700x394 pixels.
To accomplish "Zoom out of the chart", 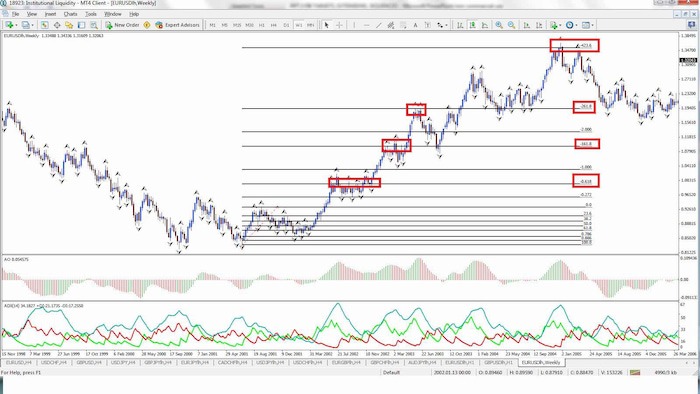I will pyautogui.click(x=511, y=25).
